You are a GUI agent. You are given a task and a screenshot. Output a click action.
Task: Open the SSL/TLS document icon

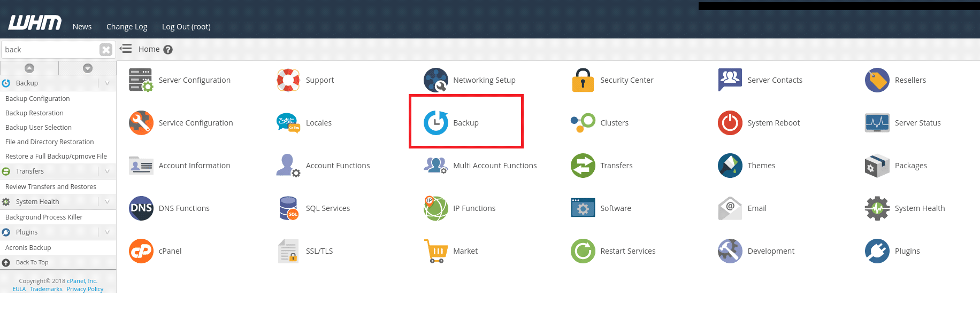(x=288, y=251)
